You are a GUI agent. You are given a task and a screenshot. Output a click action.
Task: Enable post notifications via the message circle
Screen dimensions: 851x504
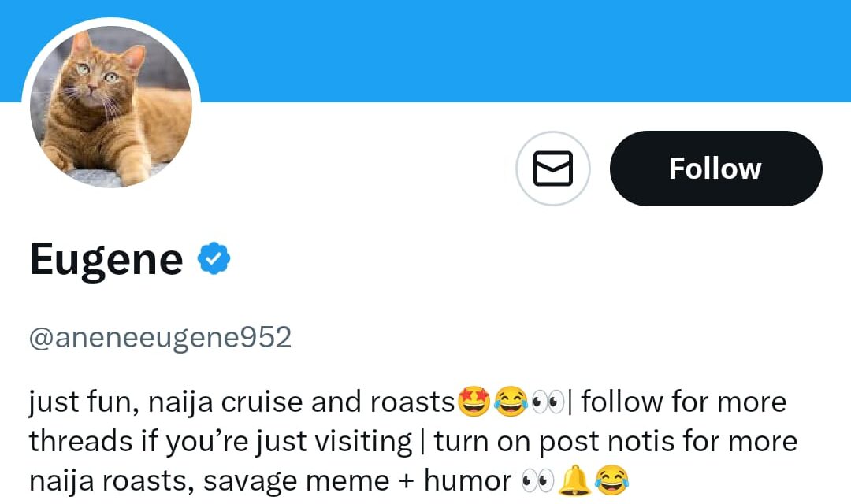click(x=552, y=168)
